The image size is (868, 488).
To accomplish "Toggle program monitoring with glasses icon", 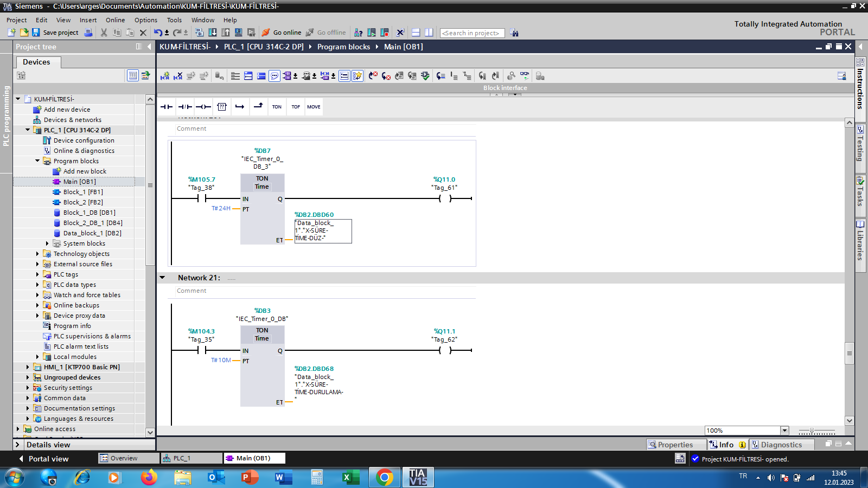I will point(525,76).
